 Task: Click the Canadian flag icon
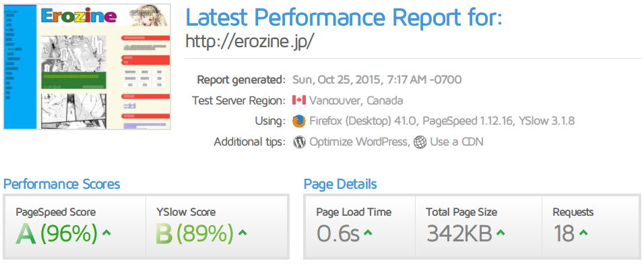point(299,100)
